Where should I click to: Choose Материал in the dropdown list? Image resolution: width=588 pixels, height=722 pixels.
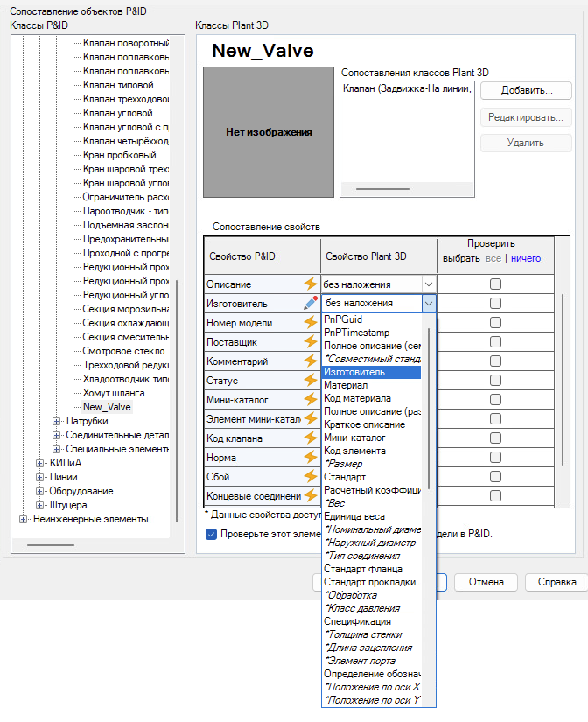tap(371, 385)
